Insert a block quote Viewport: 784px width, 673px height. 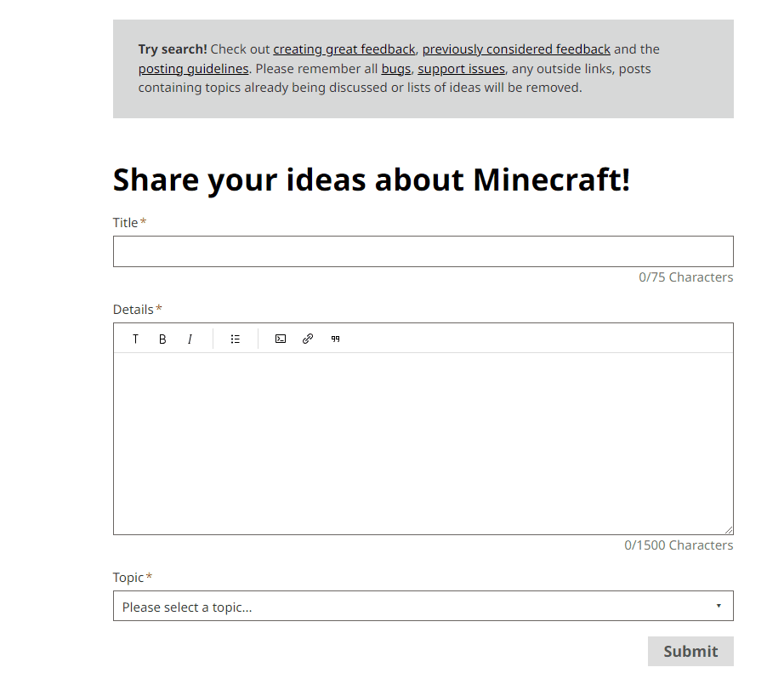pos(336,339)
